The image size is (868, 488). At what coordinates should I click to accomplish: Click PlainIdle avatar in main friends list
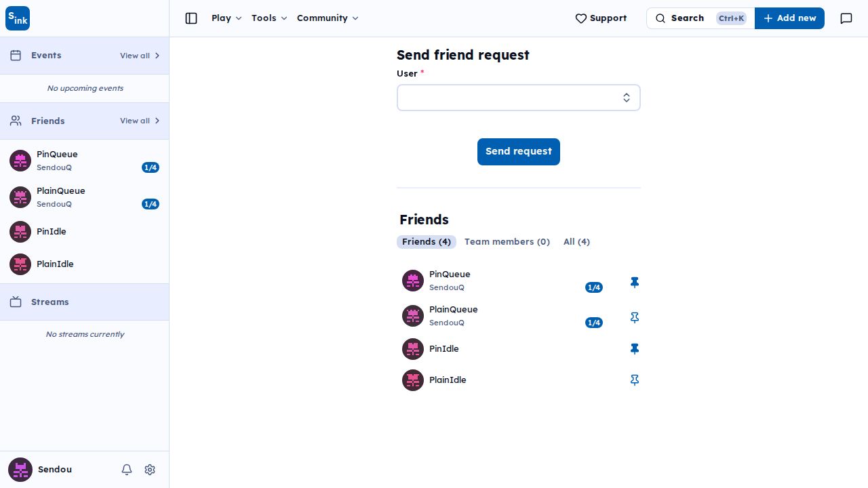click(413, 380)
